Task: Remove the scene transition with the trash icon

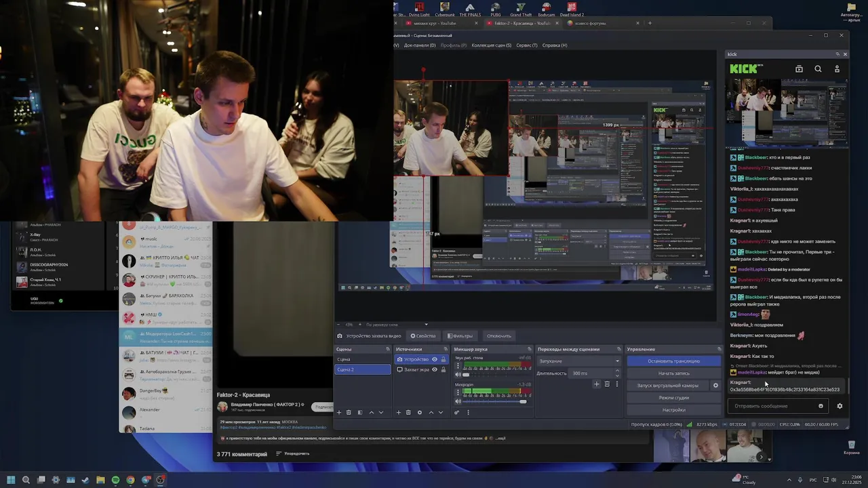Action: (607, 384)
